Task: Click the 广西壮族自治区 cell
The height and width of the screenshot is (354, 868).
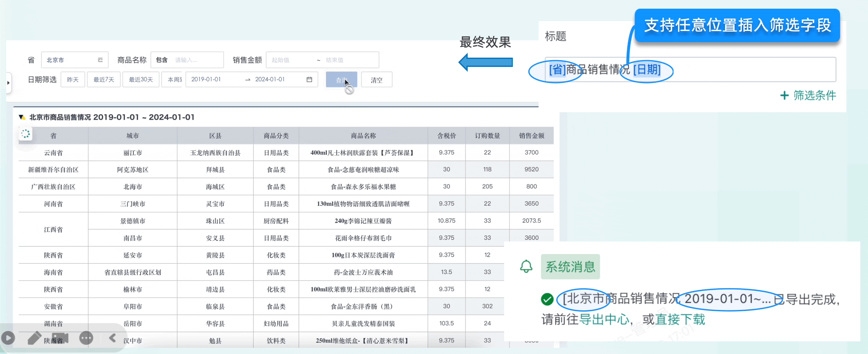Action: tap(53, 187)
